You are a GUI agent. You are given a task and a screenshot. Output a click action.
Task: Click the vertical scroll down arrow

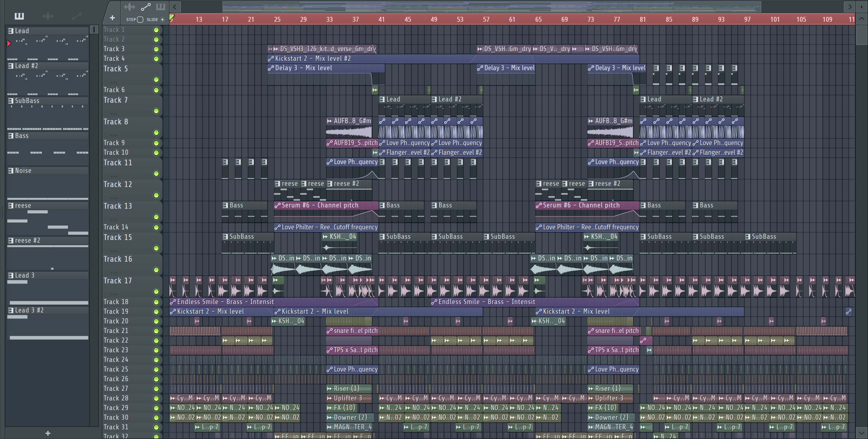862,433
